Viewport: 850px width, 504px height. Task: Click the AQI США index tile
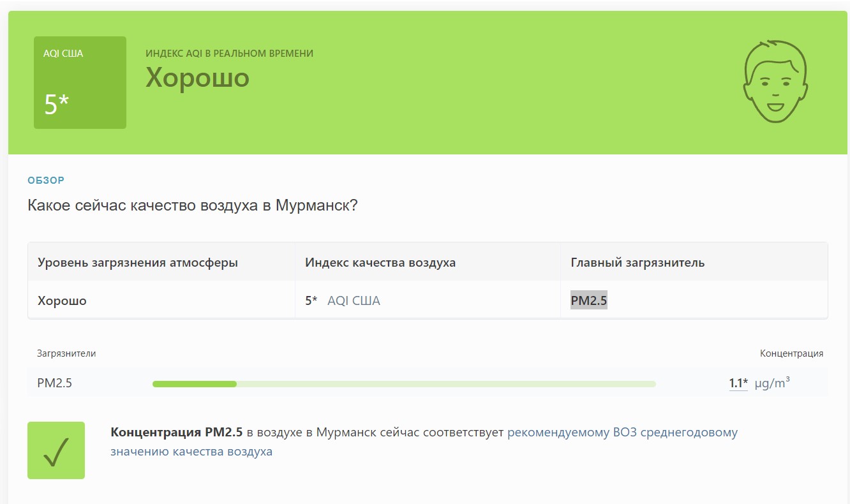pos(80,82)
